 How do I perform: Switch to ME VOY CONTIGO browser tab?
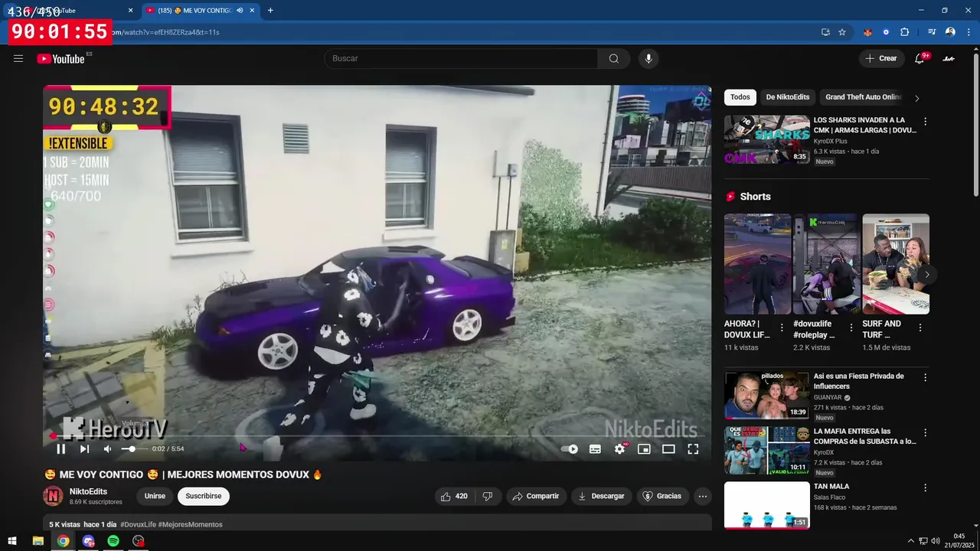click(x=199, y=11)
